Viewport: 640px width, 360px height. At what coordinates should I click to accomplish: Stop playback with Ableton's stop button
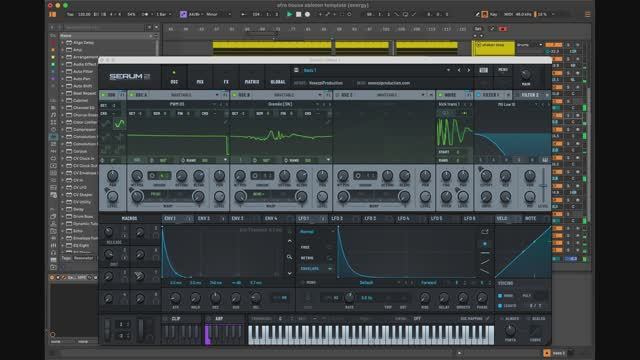298,14
